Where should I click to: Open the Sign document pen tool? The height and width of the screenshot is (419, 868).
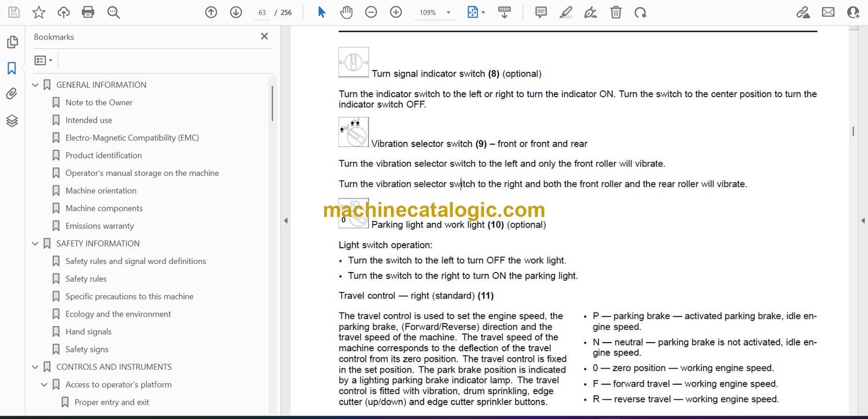[x=591, y=12]
